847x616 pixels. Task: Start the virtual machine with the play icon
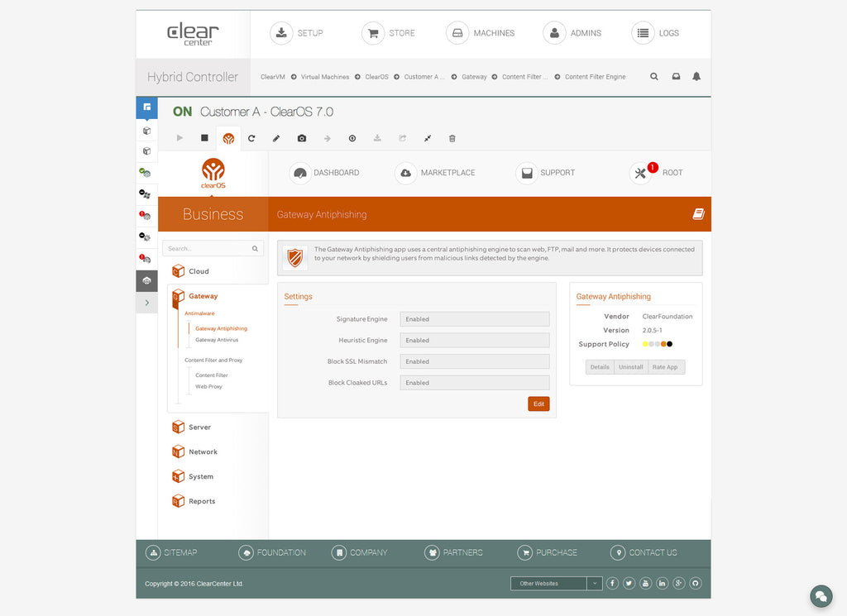(179, 138)
